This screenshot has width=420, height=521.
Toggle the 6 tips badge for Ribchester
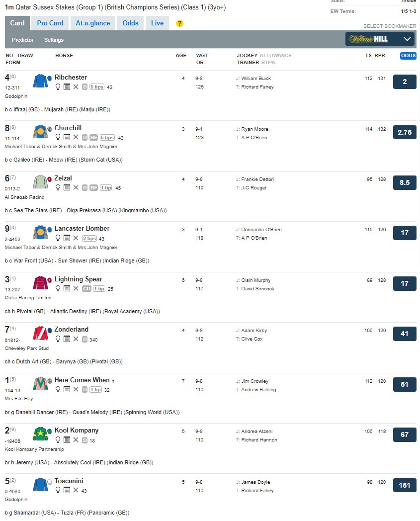[x=97, y=87]
